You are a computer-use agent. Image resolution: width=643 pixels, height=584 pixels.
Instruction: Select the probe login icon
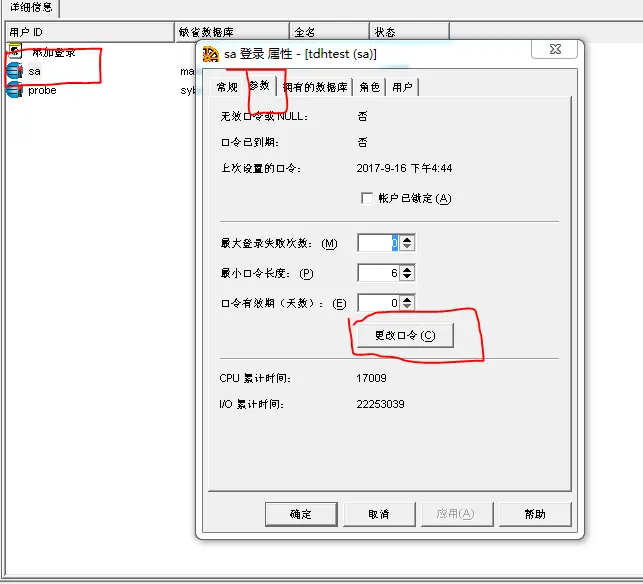(14, 90)
